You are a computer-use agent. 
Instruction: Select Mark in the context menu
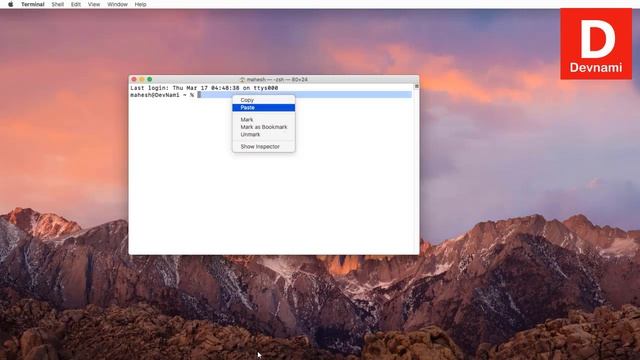coord(264,120)
